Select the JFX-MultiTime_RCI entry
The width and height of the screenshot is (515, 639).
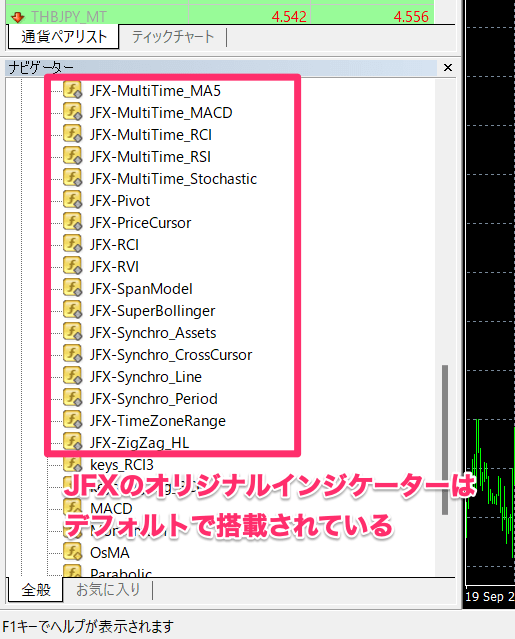pos(151,134)
